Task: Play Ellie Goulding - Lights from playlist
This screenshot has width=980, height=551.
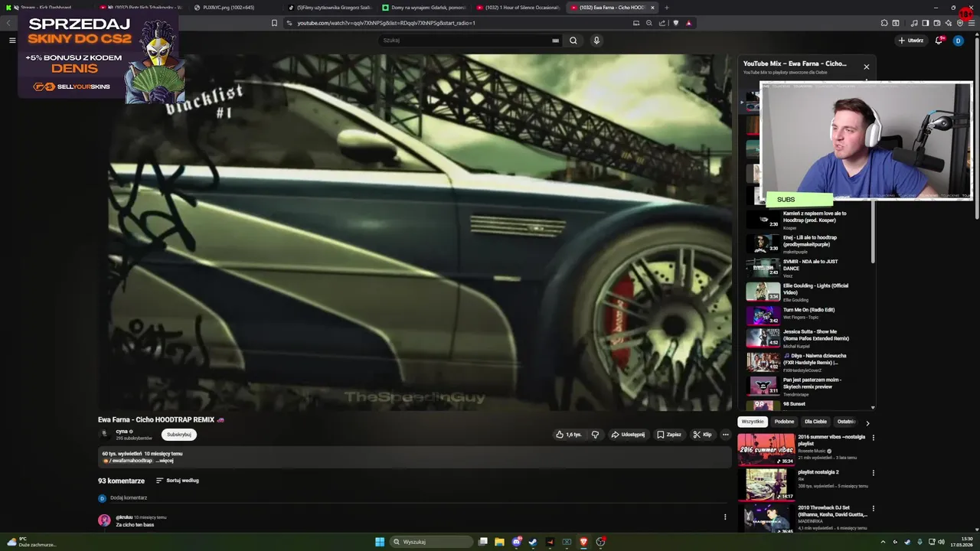Action: (x=804, y=292)
